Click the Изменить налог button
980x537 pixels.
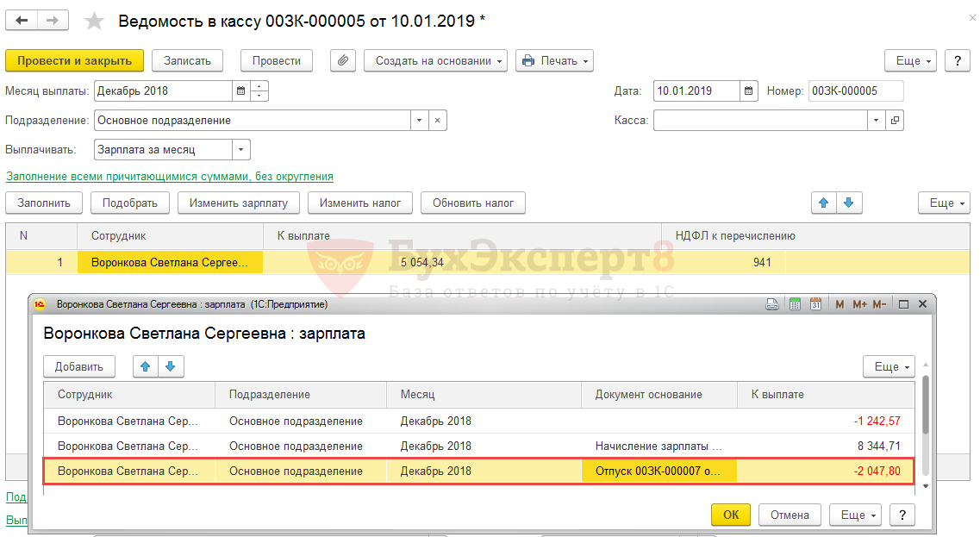coord(360,203)
